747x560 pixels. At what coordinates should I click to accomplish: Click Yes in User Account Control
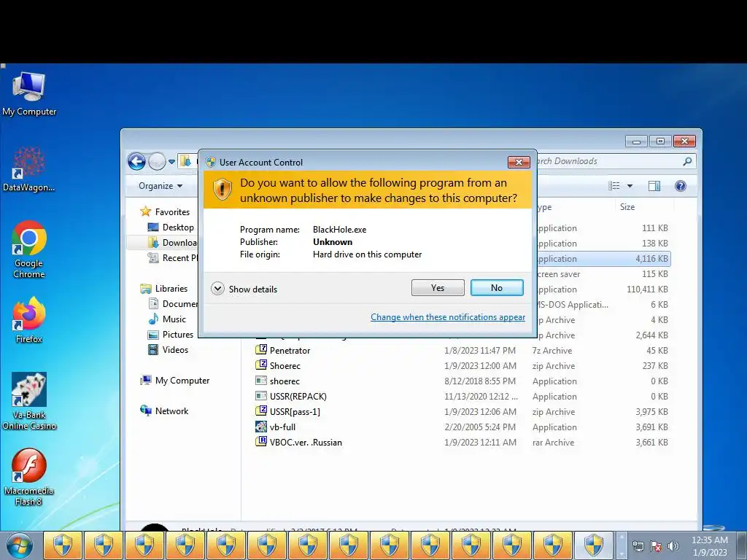pos(438,287)
